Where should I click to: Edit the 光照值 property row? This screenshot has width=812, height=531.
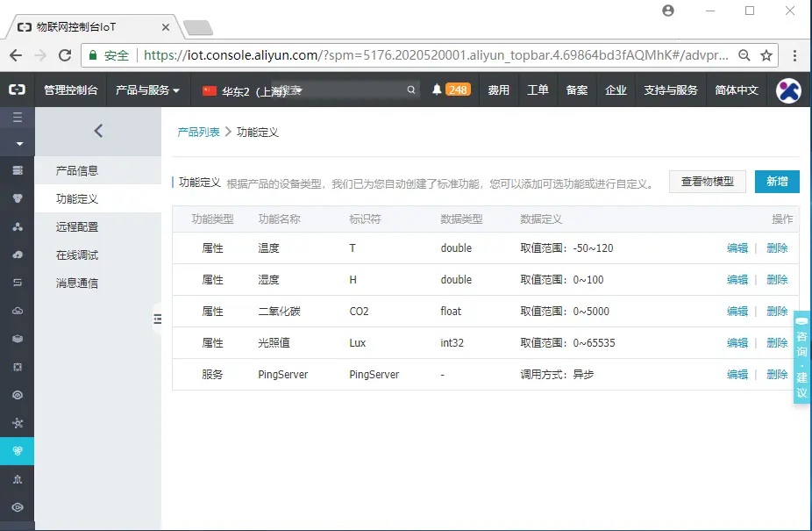(x=737, y=343)
